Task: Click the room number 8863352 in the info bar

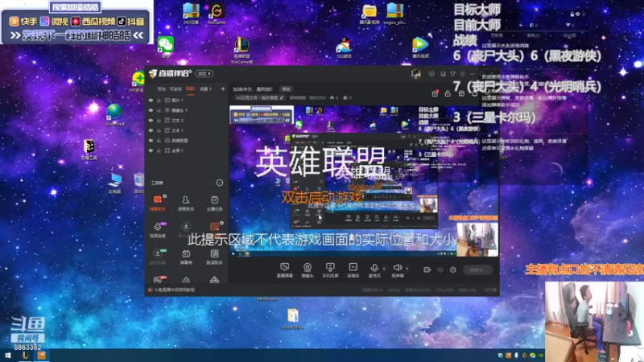Action: point(317,97)
